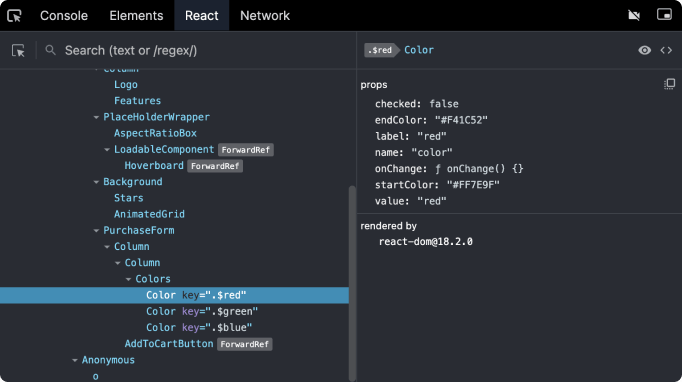The height and width of the screenshot is (382, 682).
Task: Click the checked: false prop value
Action: (x=444, y=104)
